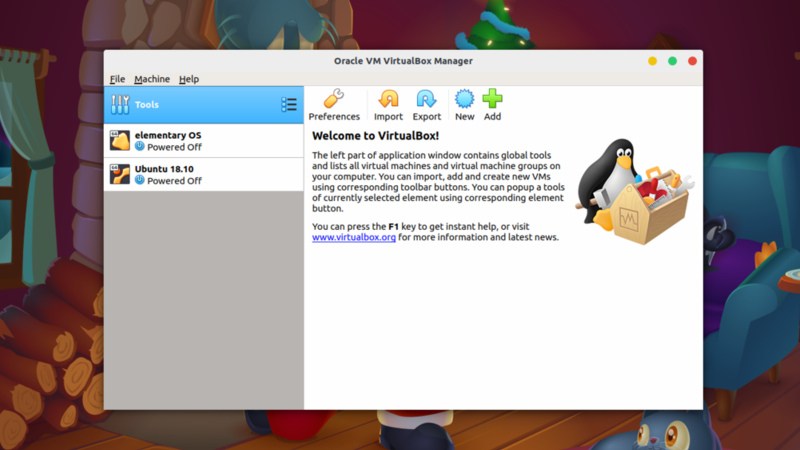800x450 pixels.
Task: Add an existing virtual machine
Action: click(492, 105)
